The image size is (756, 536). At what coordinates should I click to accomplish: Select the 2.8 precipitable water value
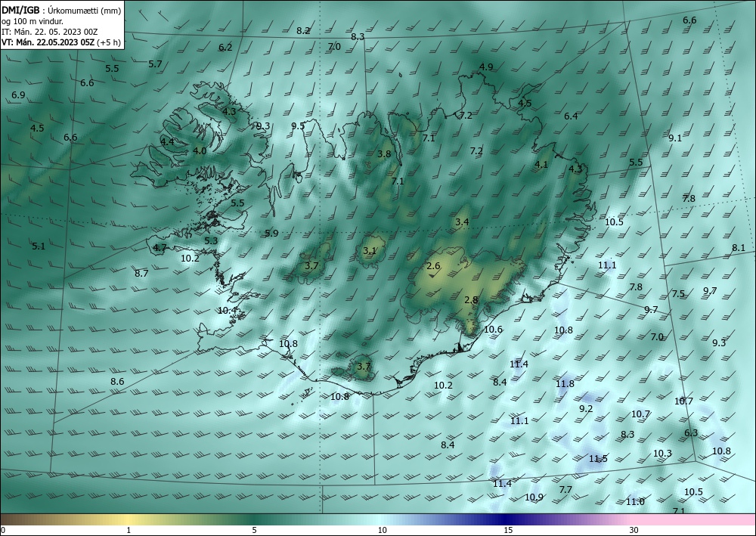point(471,300)
